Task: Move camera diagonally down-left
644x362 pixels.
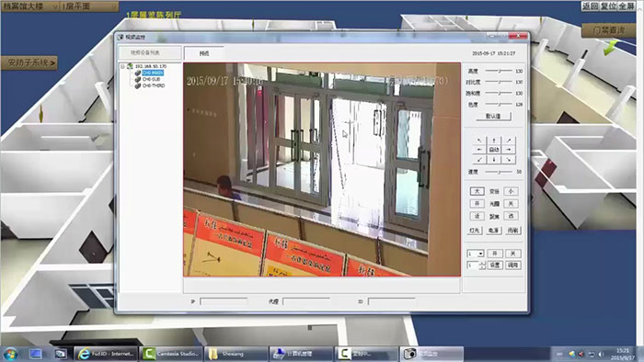Action: pos(479,159)
